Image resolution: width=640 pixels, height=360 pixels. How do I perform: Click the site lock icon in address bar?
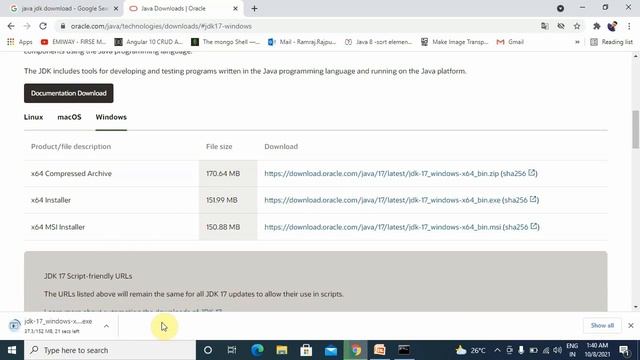[62, 26]
